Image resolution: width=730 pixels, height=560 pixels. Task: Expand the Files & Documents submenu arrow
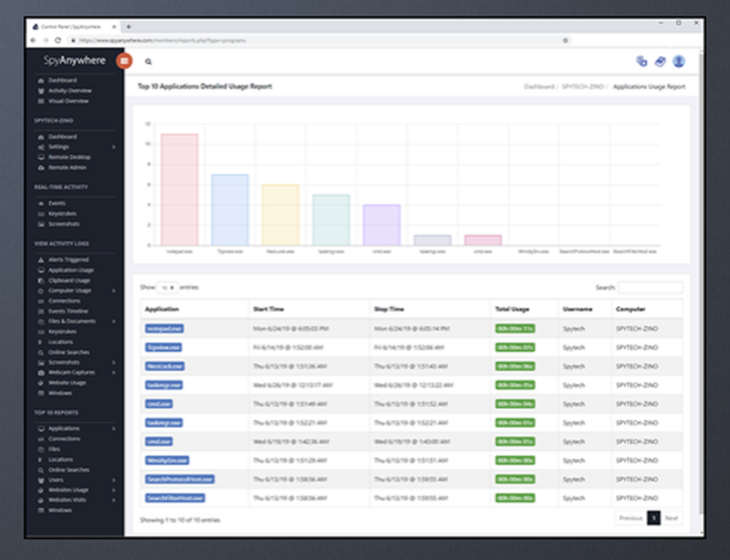(x=113, y=322)
